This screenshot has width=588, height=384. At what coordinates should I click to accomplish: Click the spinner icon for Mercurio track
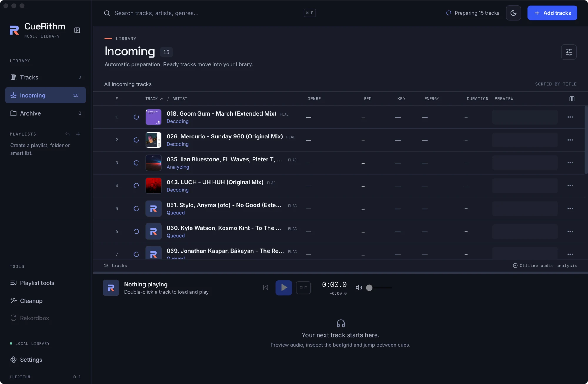coord(136,140)
